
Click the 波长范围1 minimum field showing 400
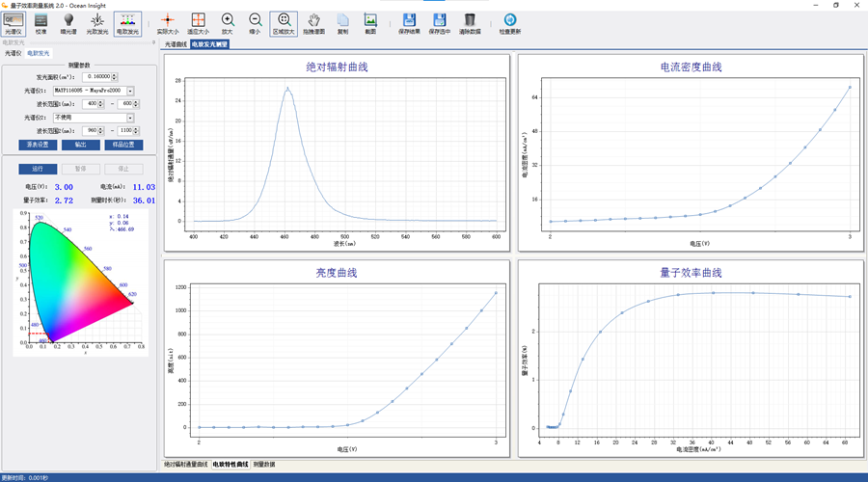(x=93, y=104)
